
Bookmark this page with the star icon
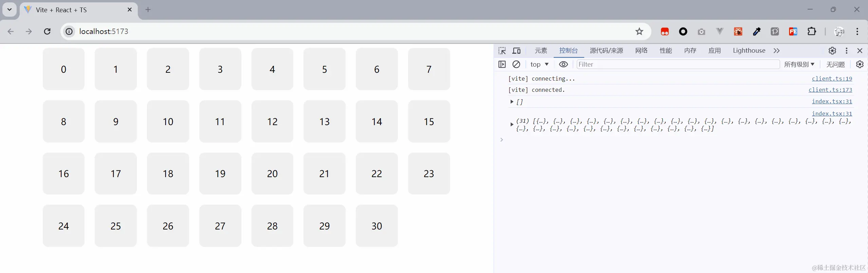click(639, 32)
